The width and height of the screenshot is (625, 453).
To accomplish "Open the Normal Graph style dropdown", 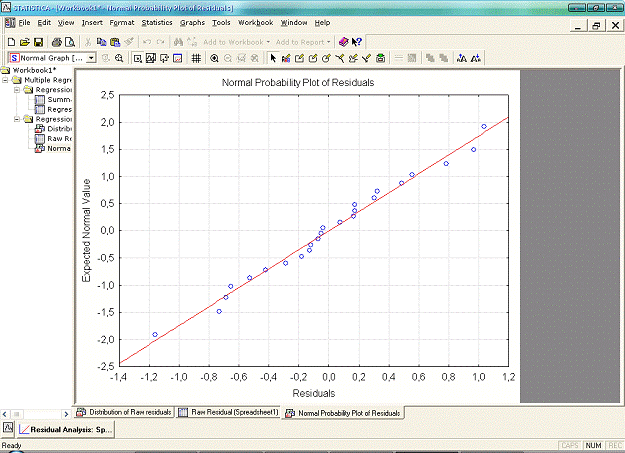I will click(x=91, y=59).
